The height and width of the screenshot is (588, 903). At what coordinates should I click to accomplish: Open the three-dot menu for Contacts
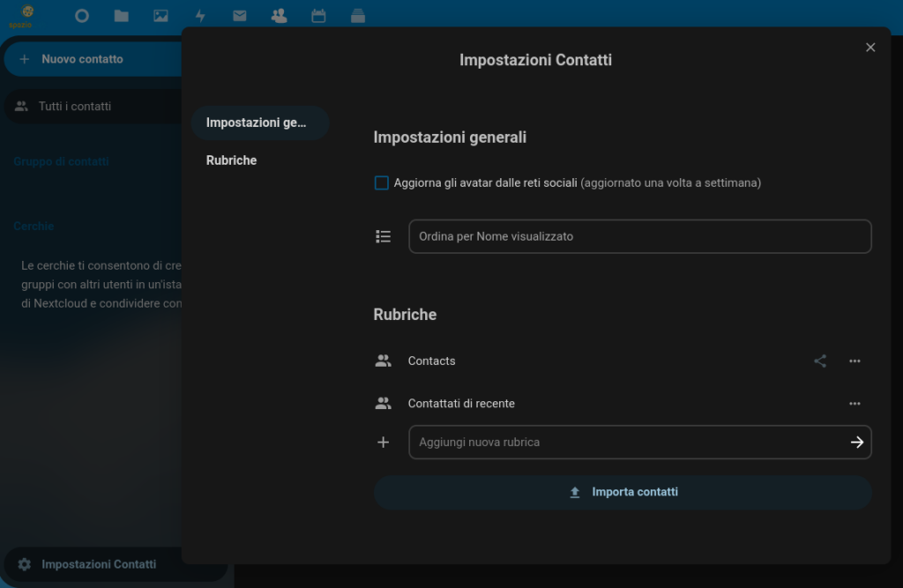pos(854,361)
